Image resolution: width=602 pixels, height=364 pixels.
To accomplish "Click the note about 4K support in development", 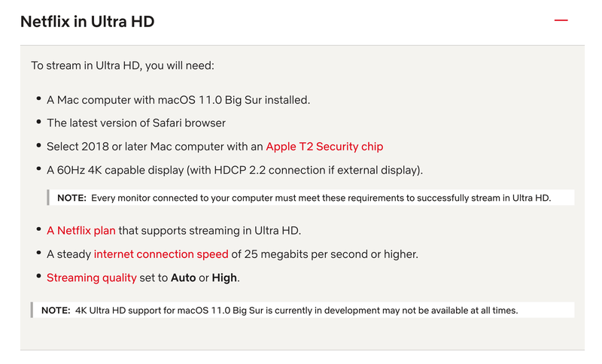I will click(296, 310).
